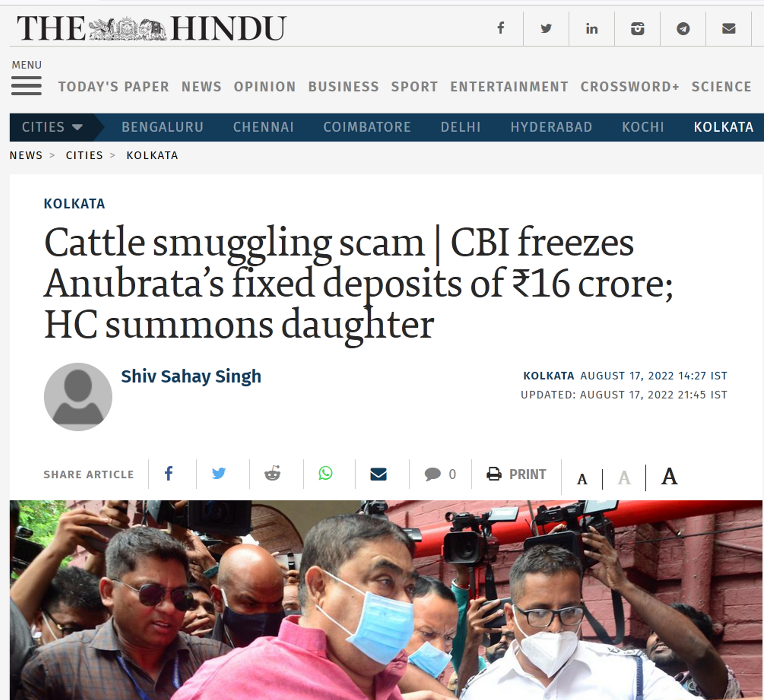Select smallest font size A
This screenshot has width=764, height=700.
[x=582, y=479]
